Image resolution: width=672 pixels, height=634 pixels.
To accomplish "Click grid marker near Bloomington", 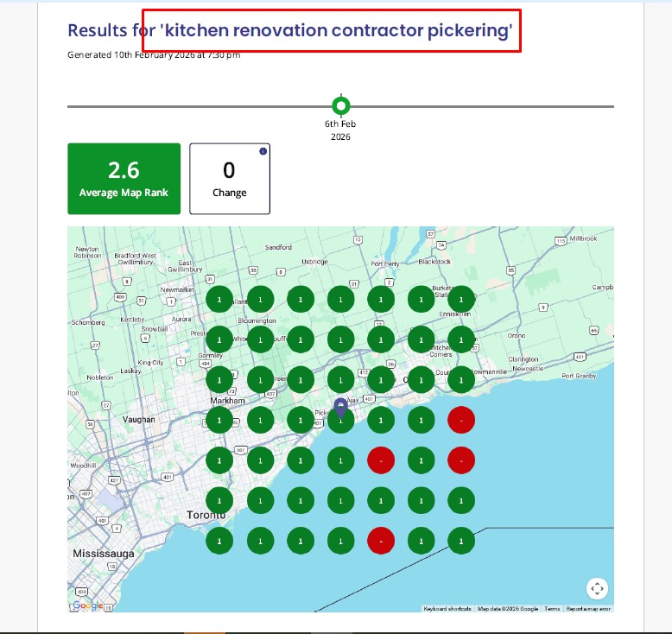I will point(261,339).
